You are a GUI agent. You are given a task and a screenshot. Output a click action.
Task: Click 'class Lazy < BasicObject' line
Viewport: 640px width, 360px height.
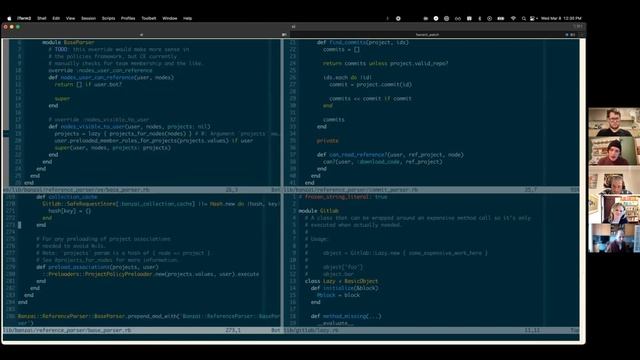(341, 281)
